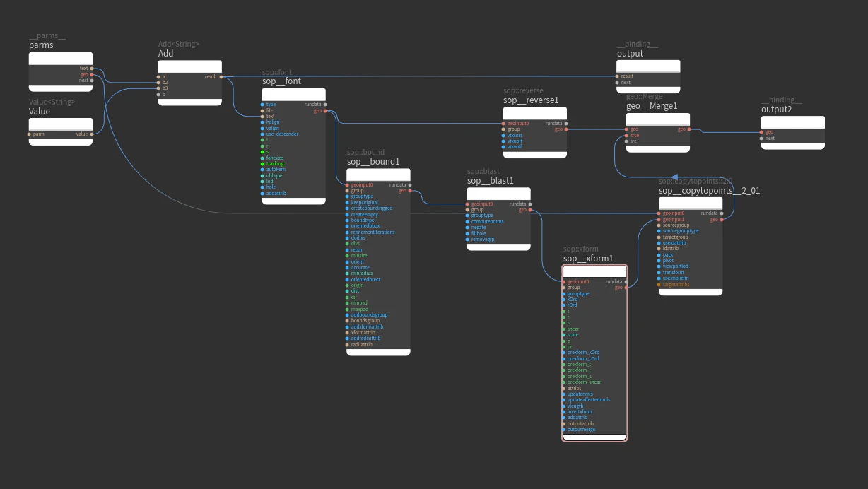Click the negate port on sop__blast1
The height and width of the screenshot is (489, 868).
468,228
